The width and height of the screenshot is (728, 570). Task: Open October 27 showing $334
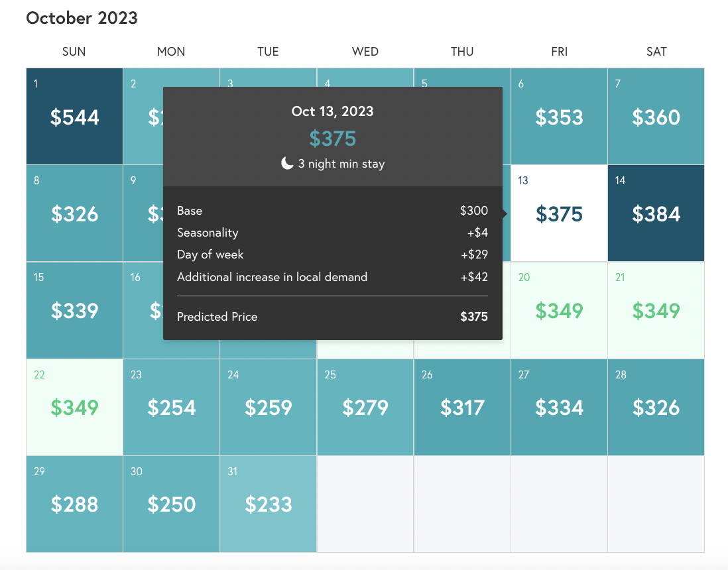pyautogui.click(x=559, y=407)
